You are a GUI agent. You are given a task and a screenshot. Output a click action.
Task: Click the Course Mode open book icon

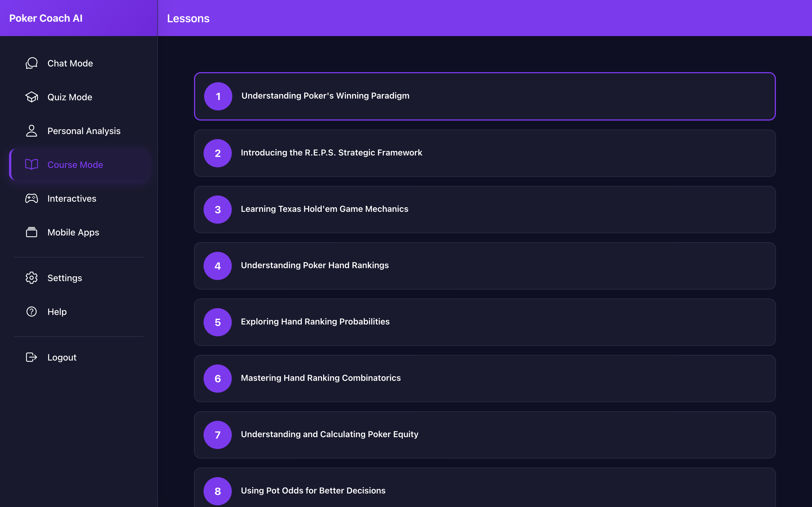click(x=32, y=165)
